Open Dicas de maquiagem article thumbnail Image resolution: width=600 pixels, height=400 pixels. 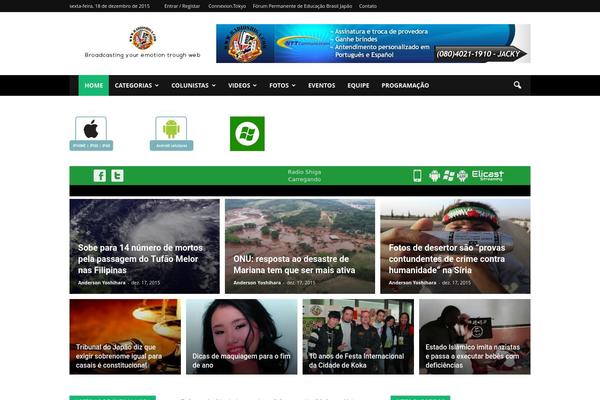[x=241, y=336]
